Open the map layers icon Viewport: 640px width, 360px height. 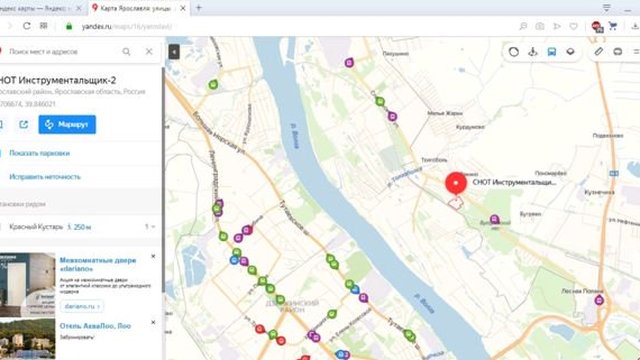[x=571, y=52]
